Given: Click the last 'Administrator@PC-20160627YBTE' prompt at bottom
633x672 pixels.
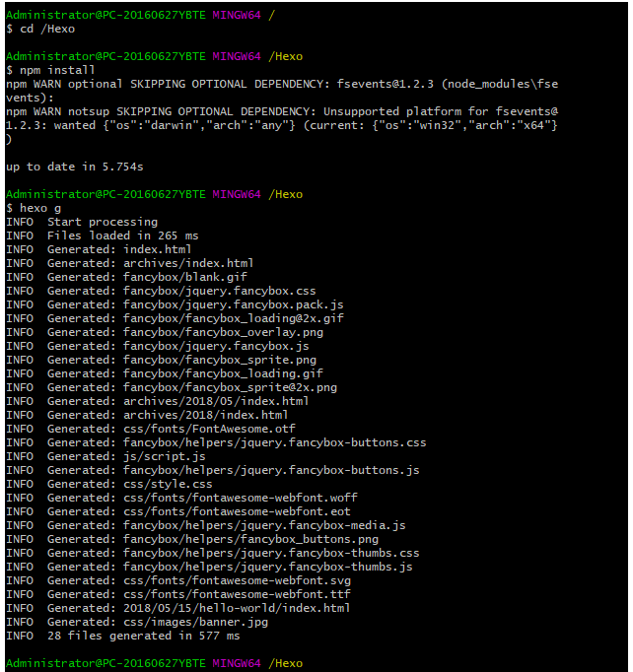Looking at the screenshot, I should [105, 663].
